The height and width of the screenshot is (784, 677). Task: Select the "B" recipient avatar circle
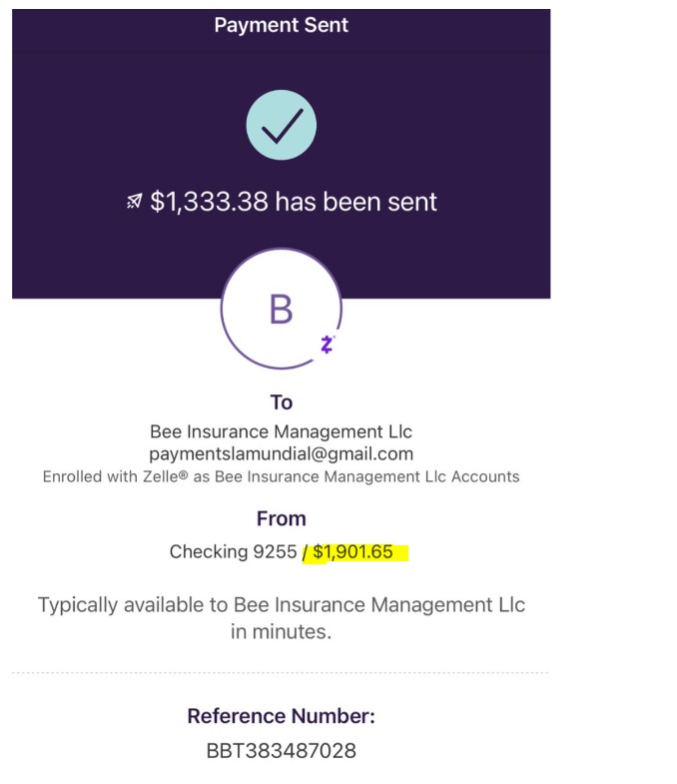[x=281, y=309]
